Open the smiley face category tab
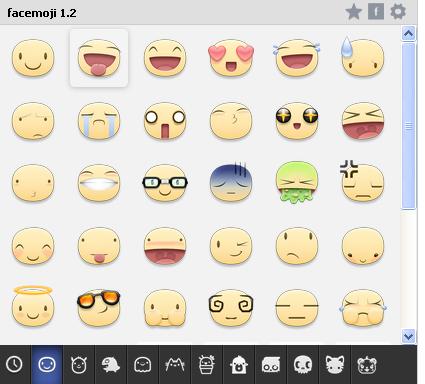 point(47,364)
